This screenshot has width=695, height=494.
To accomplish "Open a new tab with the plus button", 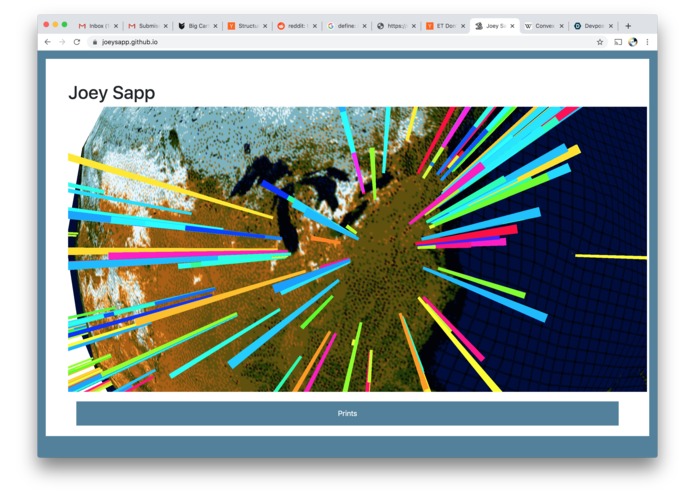I will coord(628,26).
